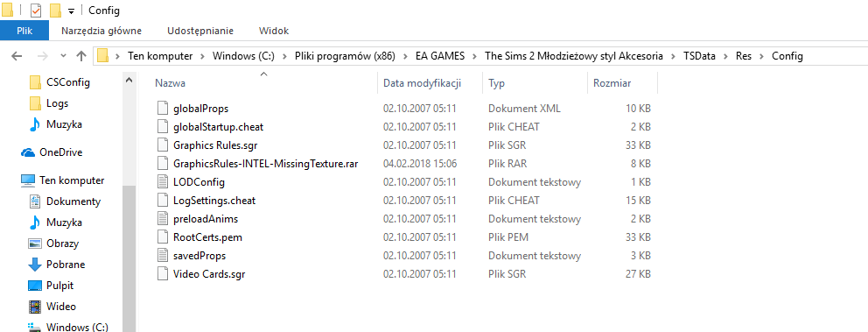Select the LODConfig text document icon
The height and width of the screenshot is (332, 868).
162,182
